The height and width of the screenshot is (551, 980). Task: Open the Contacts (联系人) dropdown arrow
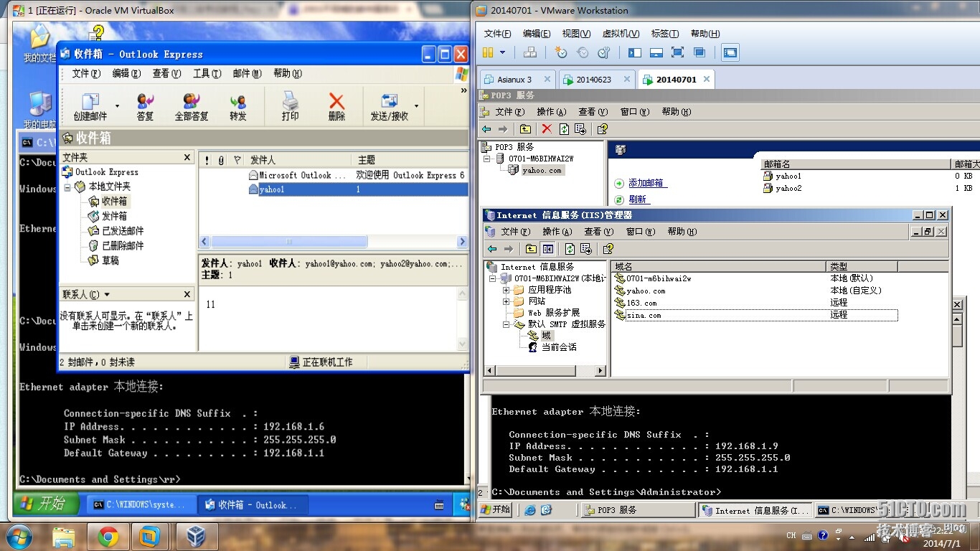pos(107,295)
